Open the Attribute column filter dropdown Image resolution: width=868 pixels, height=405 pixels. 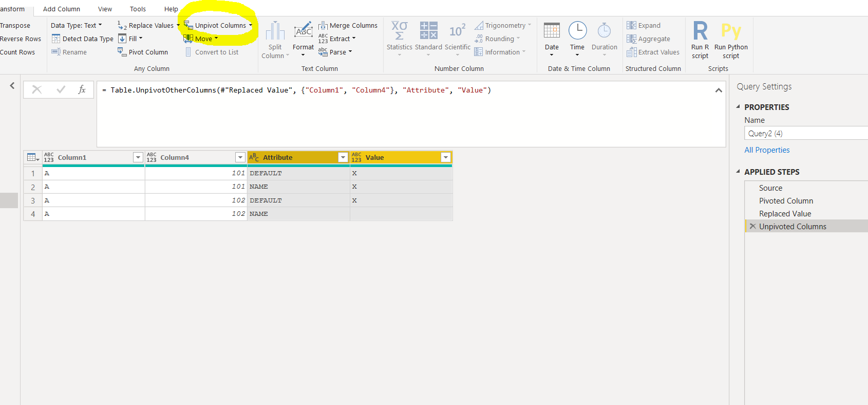[x=343, y=157]
